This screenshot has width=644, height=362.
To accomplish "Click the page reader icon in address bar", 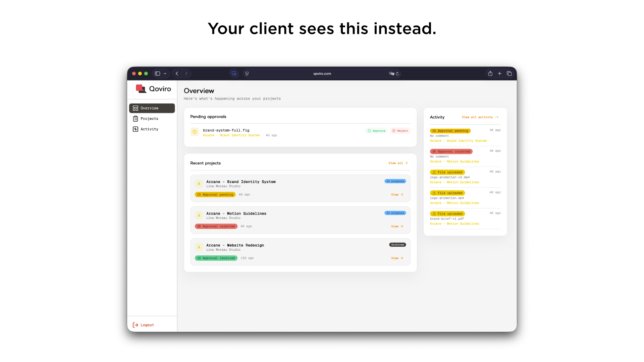I will (x=247, y=73).
